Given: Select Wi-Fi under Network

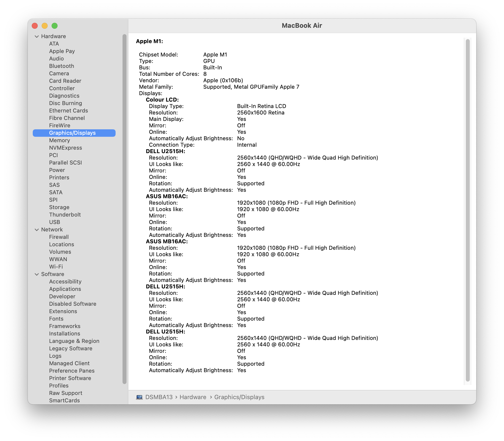Looking at the screenshot, I should (x=56, y=267).
